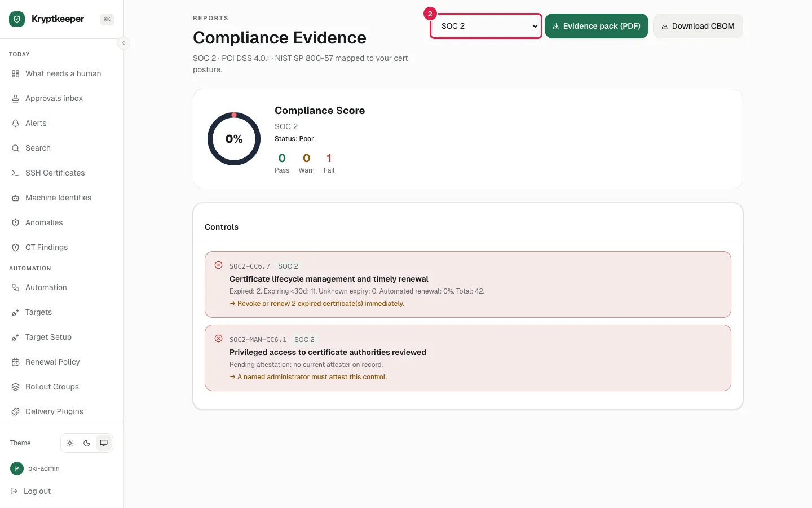Click the Download CBOM button
The width and height of the screenshot is (812, 508).
698,26
